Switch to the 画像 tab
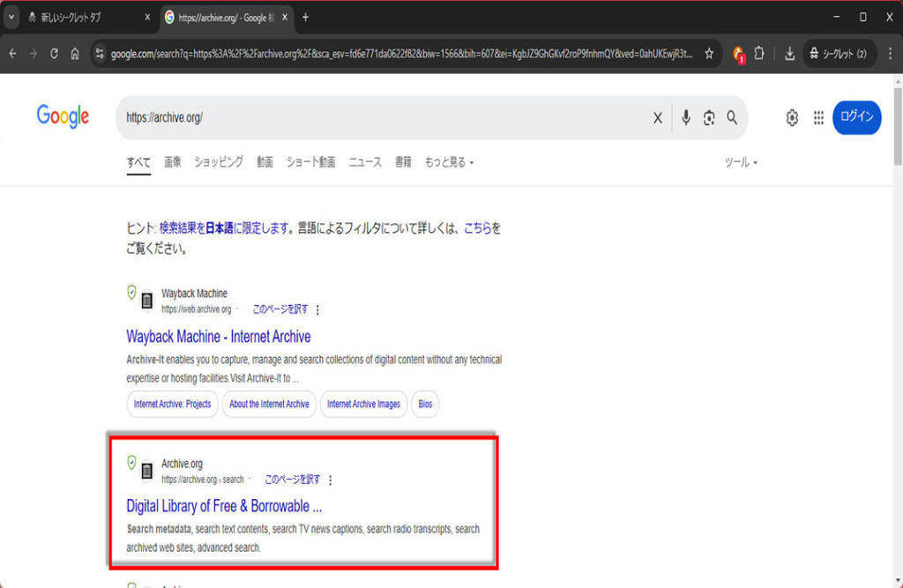Image resolution: width=903 pixels, height=588 pixels. click(x=172, y=162)
